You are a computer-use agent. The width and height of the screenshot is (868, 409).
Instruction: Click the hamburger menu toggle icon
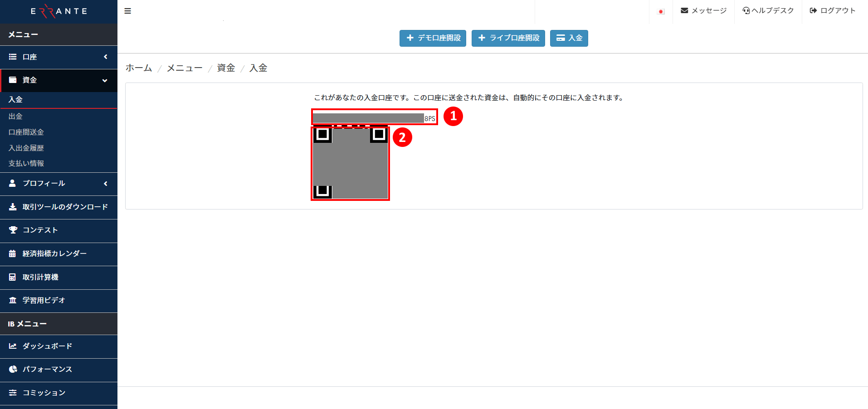127,11
